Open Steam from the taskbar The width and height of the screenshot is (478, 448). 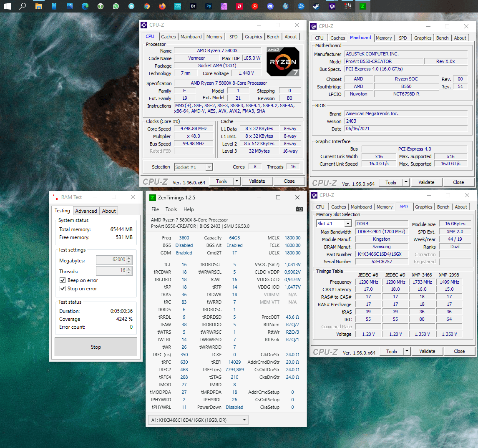click(x=316, y=6)
